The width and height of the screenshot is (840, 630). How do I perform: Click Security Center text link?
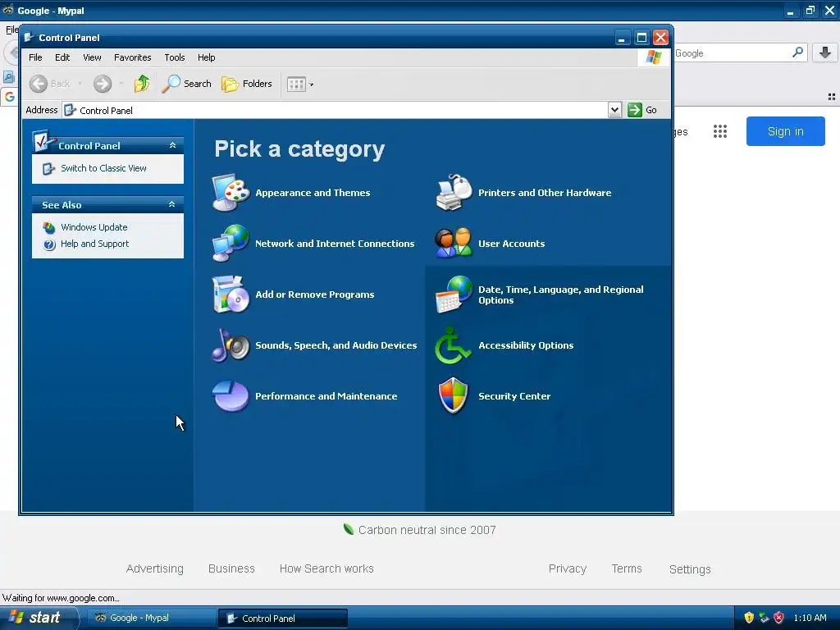click(x=514, y=396)
